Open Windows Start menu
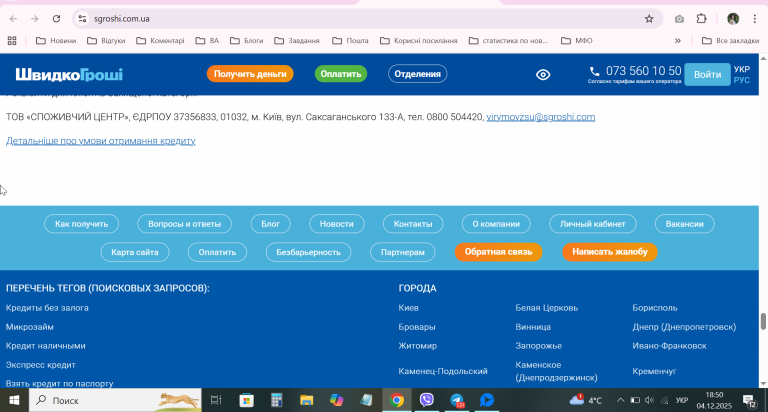768x412 pixels. click(14, 400)
